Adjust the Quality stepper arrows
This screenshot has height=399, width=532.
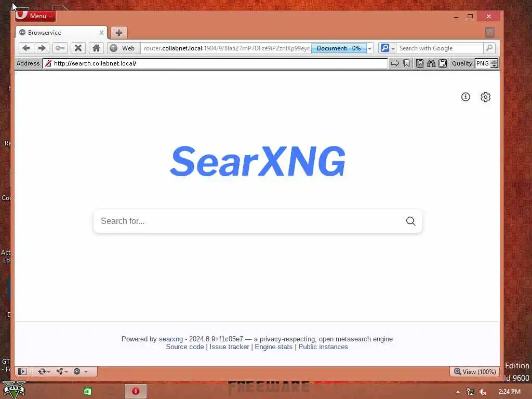[x=495, y=63]
